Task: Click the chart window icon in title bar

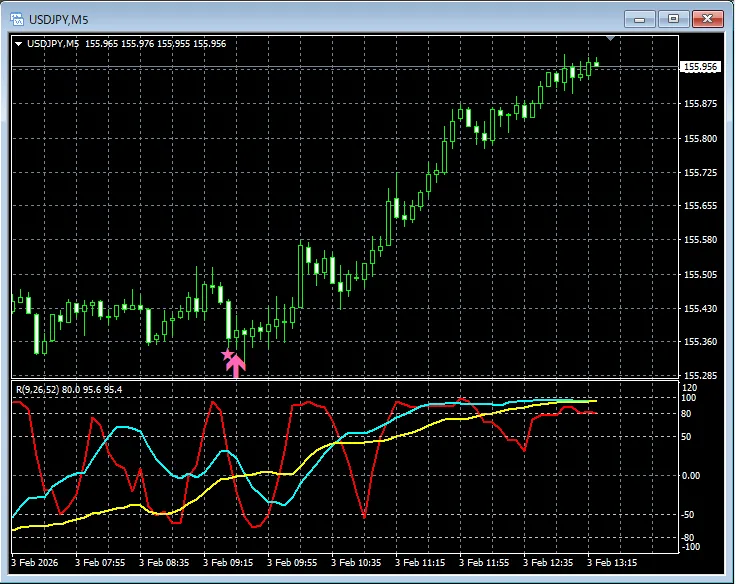Action: point(17,19)
